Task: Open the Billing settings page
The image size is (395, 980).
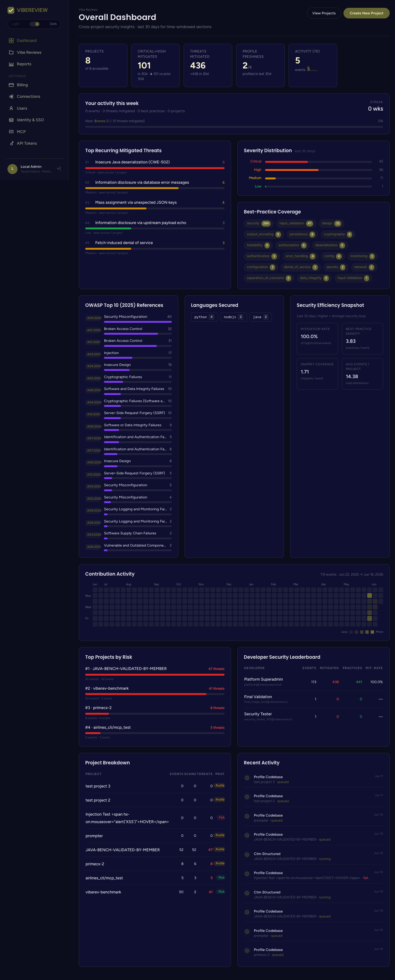Action: [x=34, y=85]
